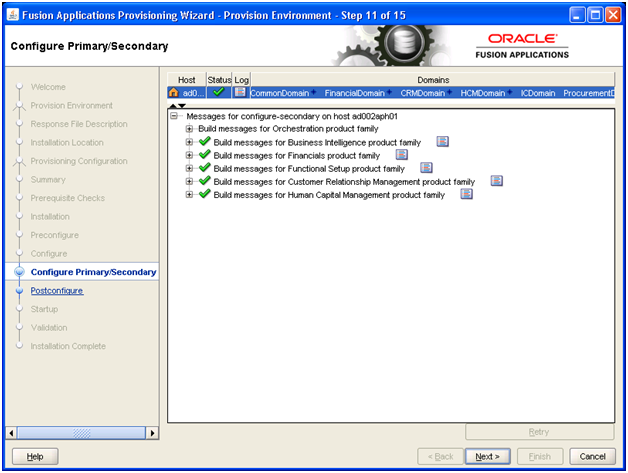Click the Next button

487,456
